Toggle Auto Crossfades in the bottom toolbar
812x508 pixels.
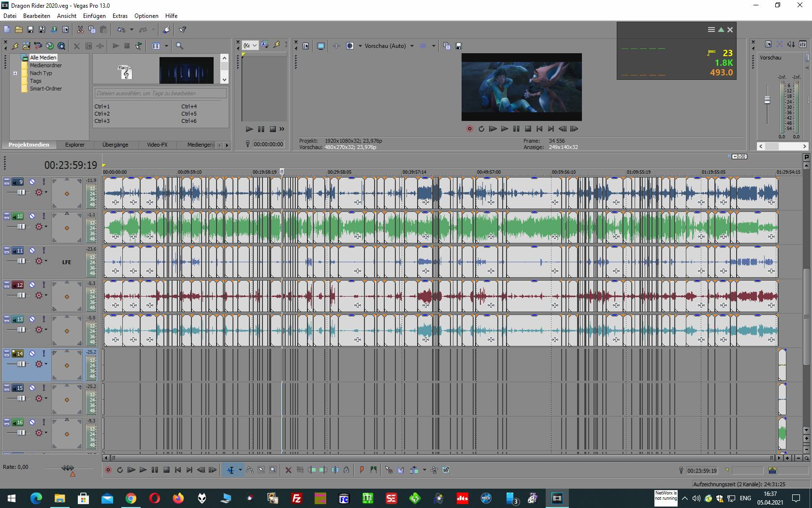click(401, 470)
